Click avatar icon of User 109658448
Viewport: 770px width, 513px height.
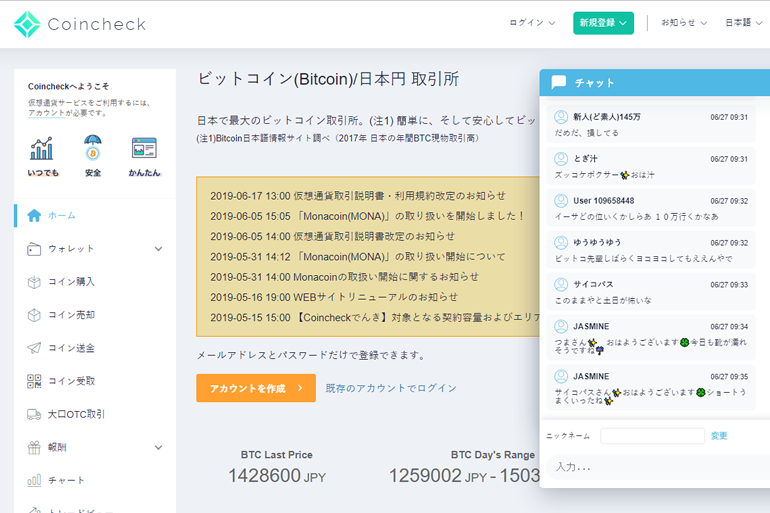tap(561, 201)
